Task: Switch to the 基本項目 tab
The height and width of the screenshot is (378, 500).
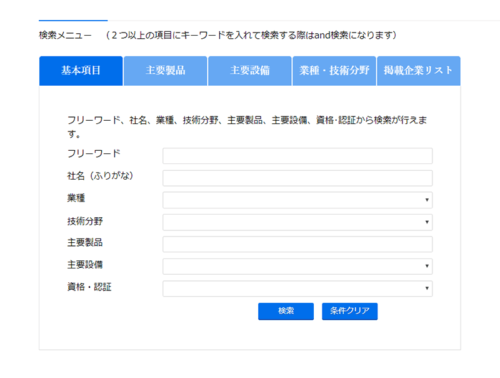Action: tap(81, 71)
